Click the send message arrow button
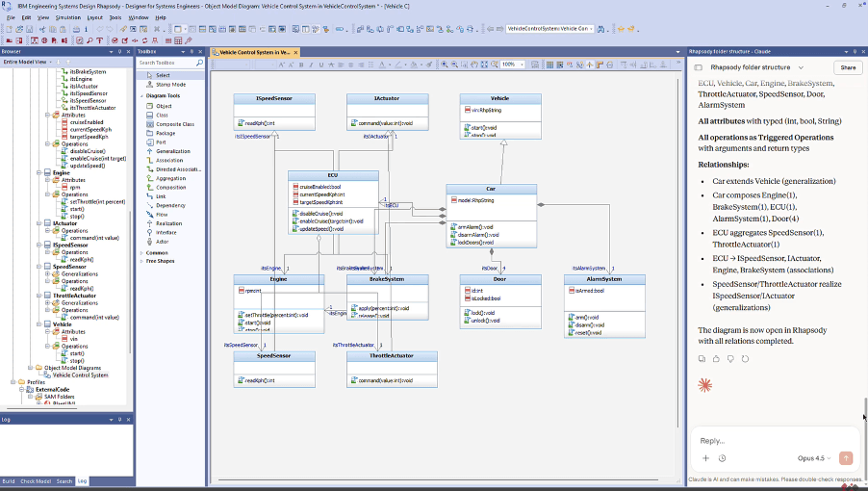This screenshot has height=491, width=868. click(846, 458)
